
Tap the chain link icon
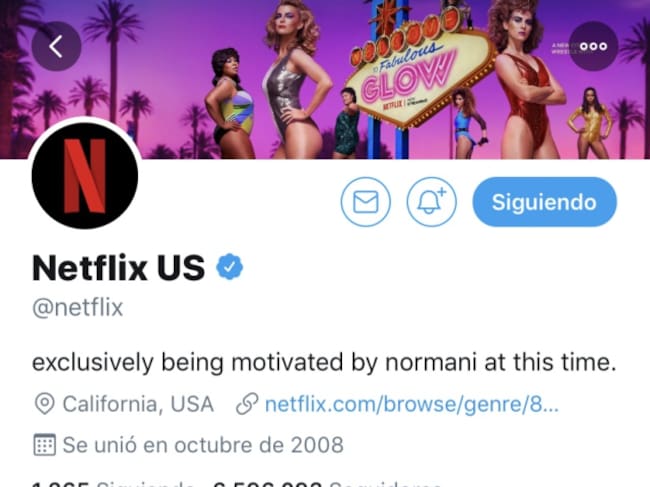point(247,404)
